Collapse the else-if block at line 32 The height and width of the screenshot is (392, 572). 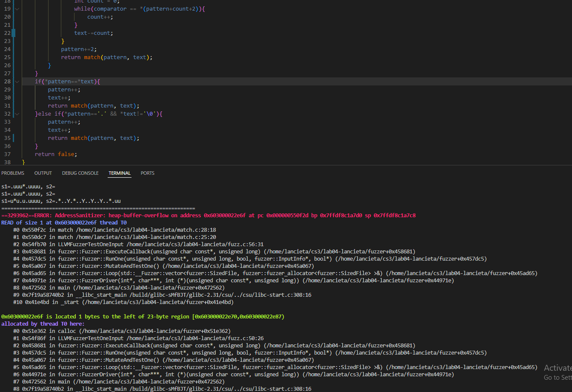(17, 114)
